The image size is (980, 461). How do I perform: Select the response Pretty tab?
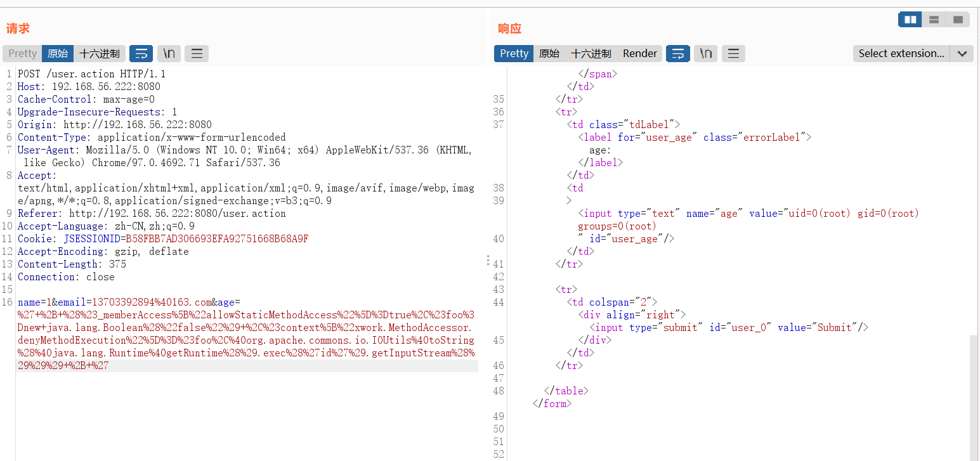pos(514,53)
